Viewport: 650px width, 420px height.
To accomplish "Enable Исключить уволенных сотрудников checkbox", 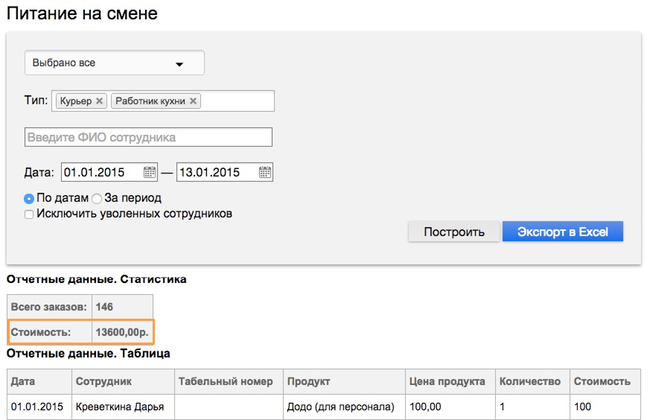I will (29, 214).
